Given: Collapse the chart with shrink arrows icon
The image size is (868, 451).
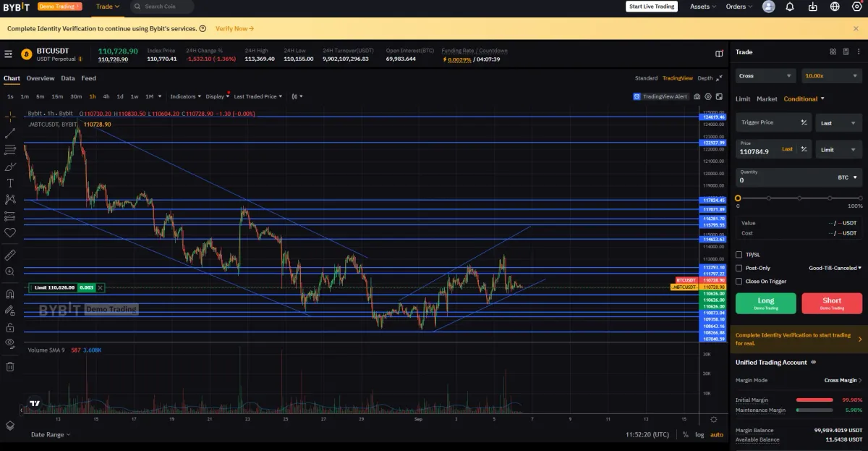Looking at the screenshot, I should 719,78.
